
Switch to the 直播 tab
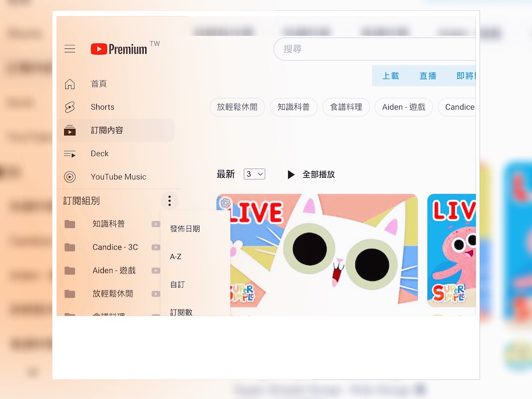pyautogui.click(x=428, y=76)
